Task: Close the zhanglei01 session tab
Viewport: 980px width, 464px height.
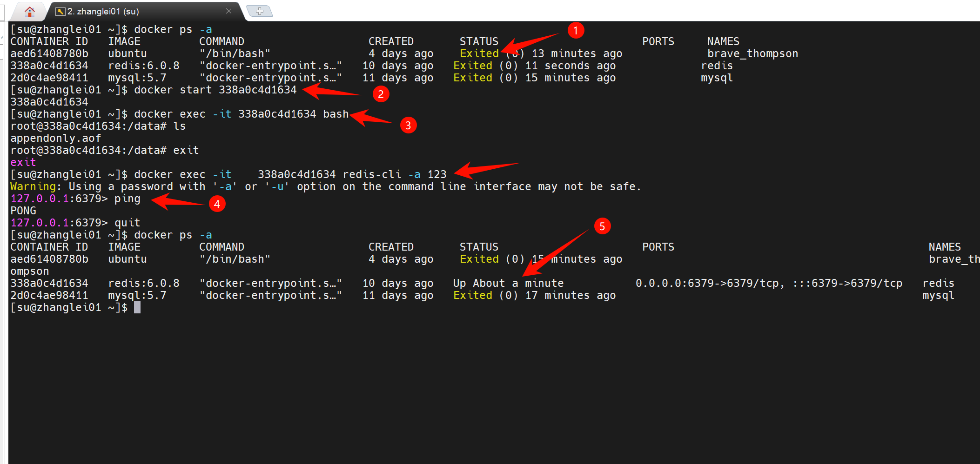Action: point(228,10)
